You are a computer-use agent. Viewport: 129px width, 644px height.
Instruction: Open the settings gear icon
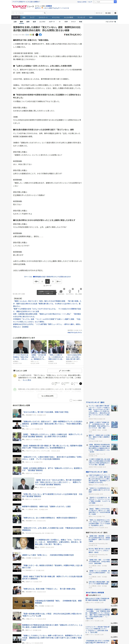[x=115, y=13]
